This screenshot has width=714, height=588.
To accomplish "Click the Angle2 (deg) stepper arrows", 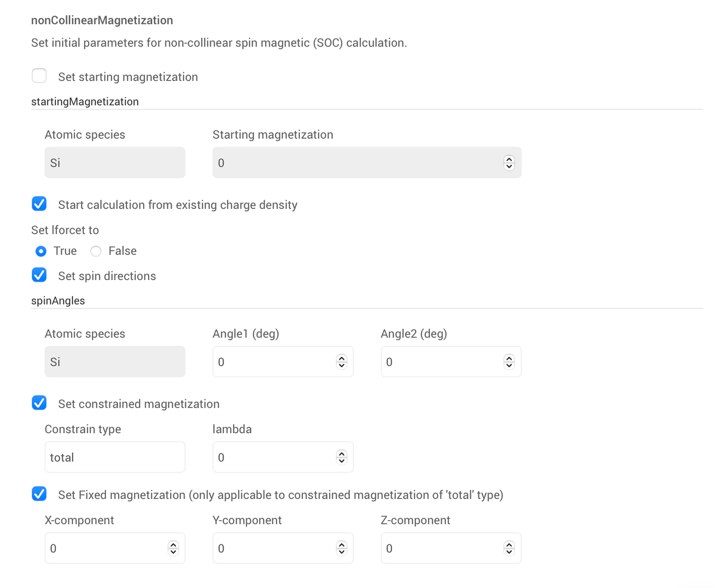I will click(509, 362).
